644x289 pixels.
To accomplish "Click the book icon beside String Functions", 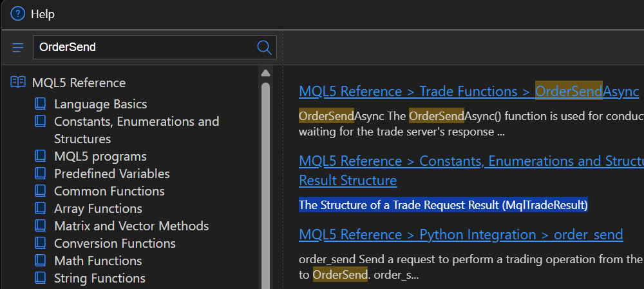I will point(41,278).
